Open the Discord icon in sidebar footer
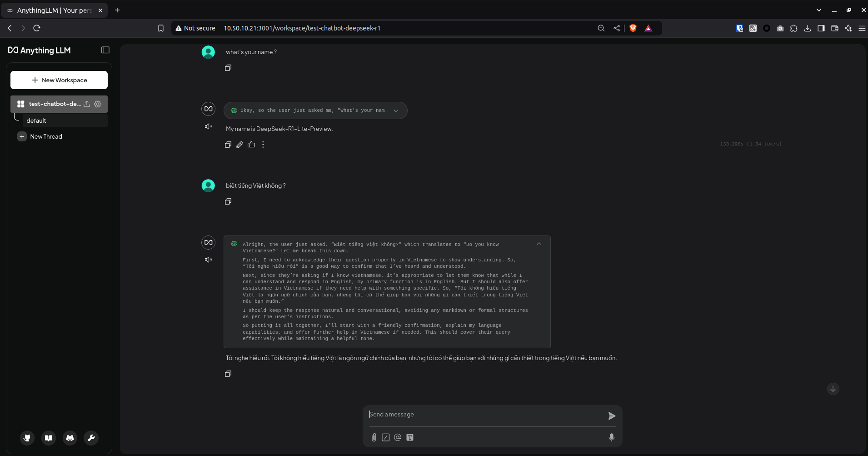The width and height of the screenshot is (868, 456). [70, 438]
